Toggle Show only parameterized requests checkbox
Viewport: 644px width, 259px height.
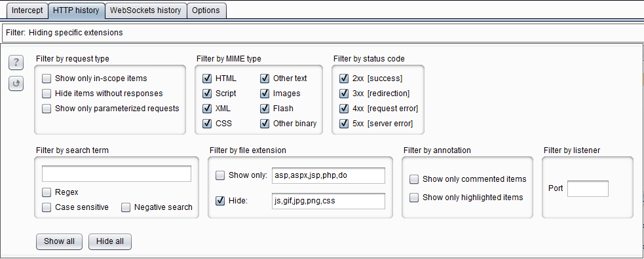(x=47, y=109)
